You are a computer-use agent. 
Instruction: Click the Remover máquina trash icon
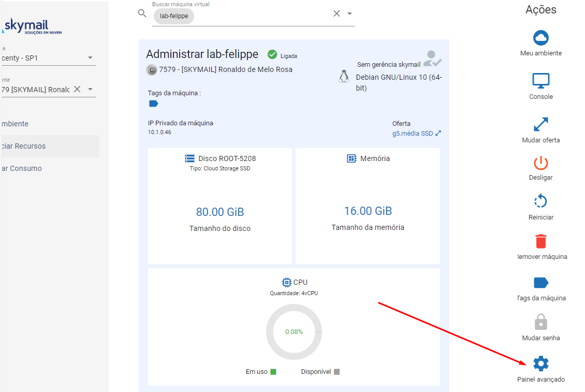point(540,241)
